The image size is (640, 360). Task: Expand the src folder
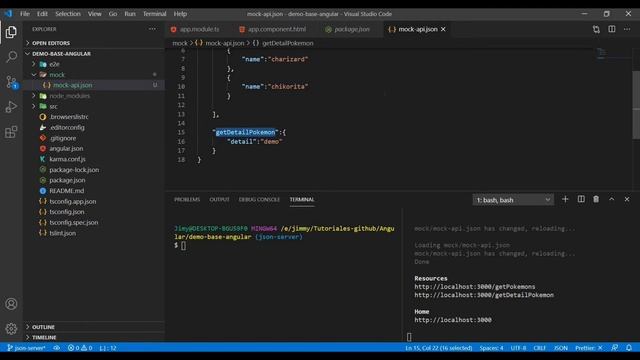[53, 106]
